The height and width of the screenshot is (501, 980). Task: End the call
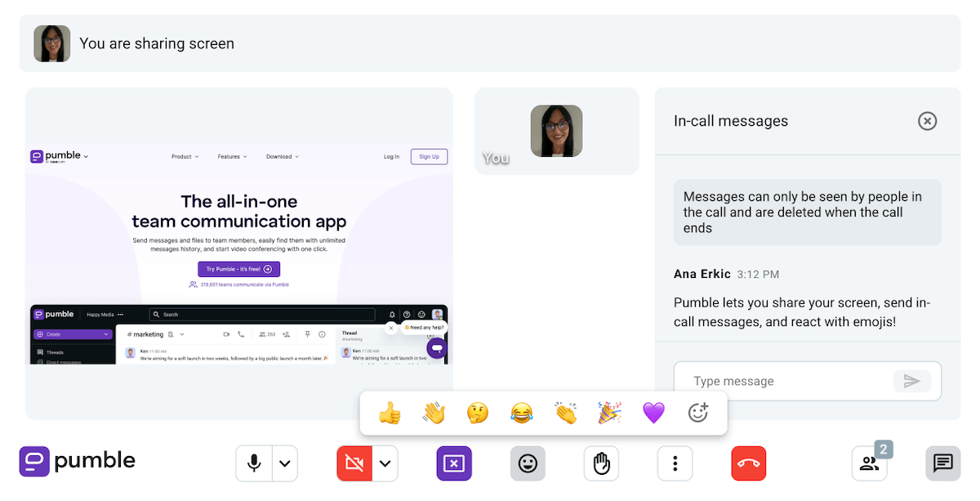(x=748, y=463)
